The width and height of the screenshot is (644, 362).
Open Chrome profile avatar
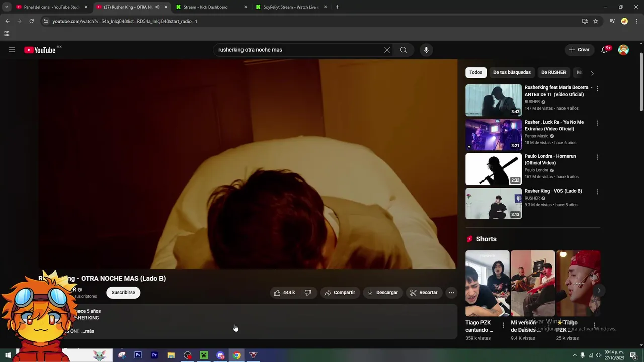click(x=624, y=21)
